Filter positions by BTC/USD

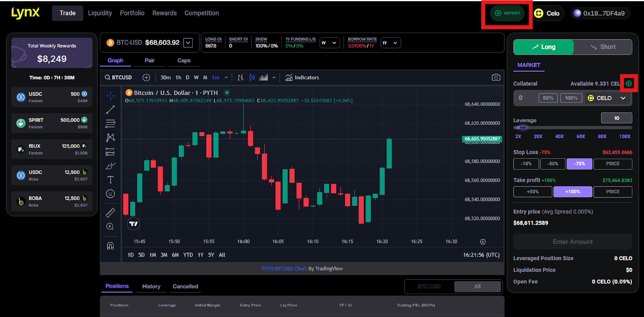click(429, 286)
